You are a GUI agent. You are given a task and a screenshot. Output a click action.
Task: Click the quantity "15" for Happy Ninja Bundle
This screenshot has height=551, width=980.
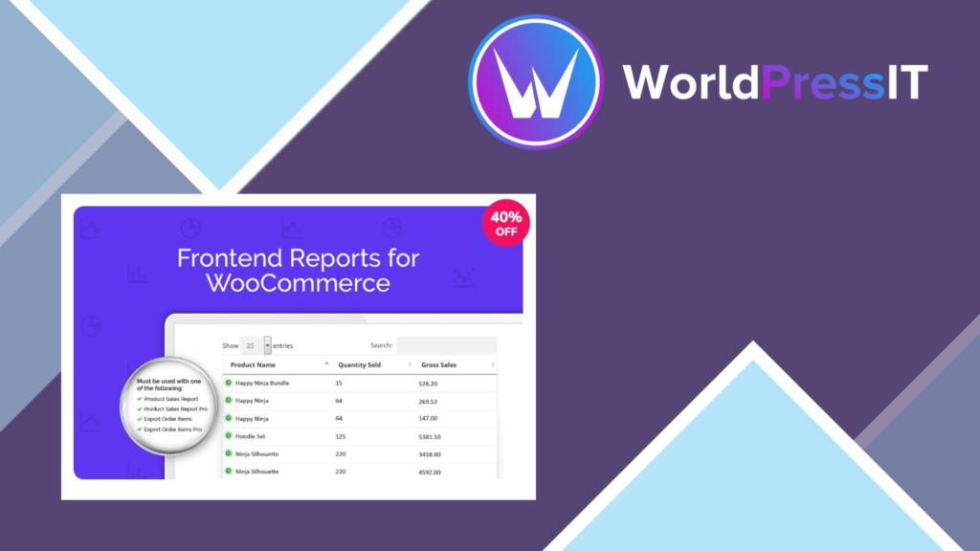[x=339, y=383]
